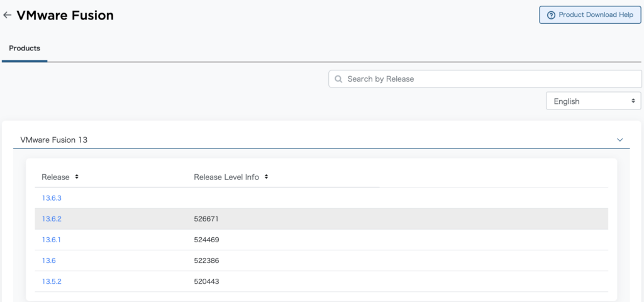Open release 13.6.1 link
644x302 pixels.
coord(51,240)
